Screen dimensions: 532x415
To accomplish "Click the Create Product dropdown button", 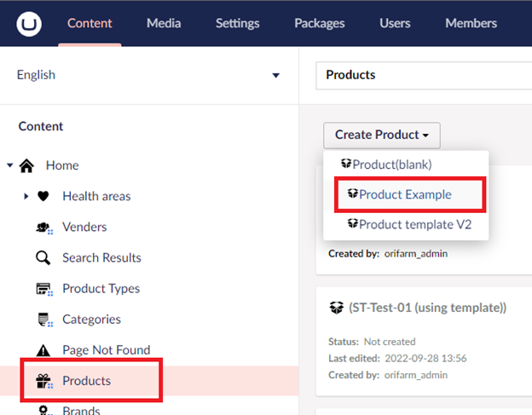I will point(382,135).
